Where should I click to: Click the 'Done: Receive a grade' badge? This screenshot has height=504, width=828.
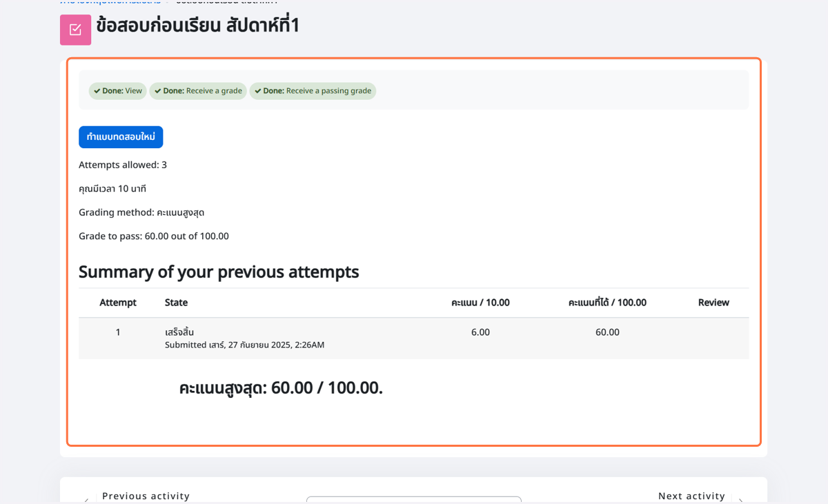coord(198,91)
